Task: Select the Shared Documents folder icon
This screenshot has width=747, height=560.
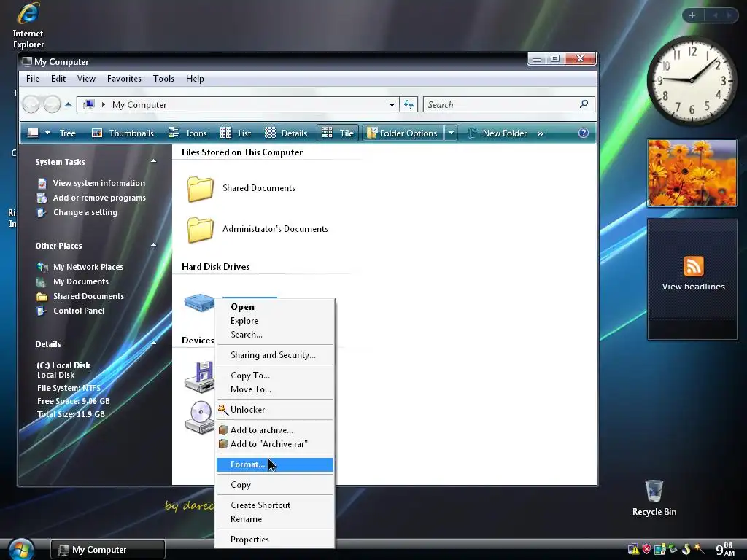Action: pos(200,189)
